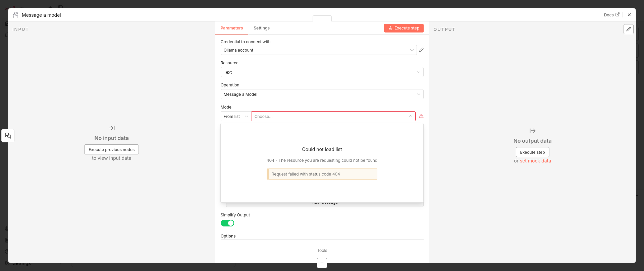Open the Docs external link
644x271 pixels.
pos(611,15)
